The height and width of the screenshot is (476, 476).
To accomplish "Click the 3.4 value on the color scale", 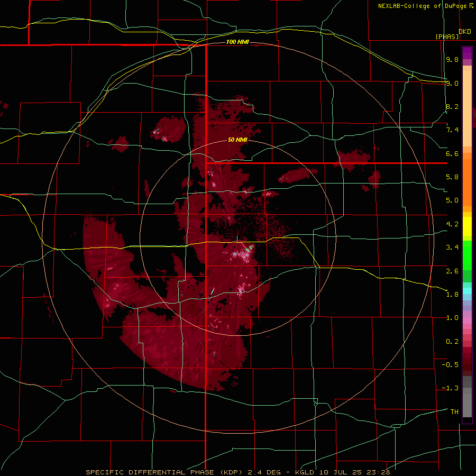I will 452,248.
